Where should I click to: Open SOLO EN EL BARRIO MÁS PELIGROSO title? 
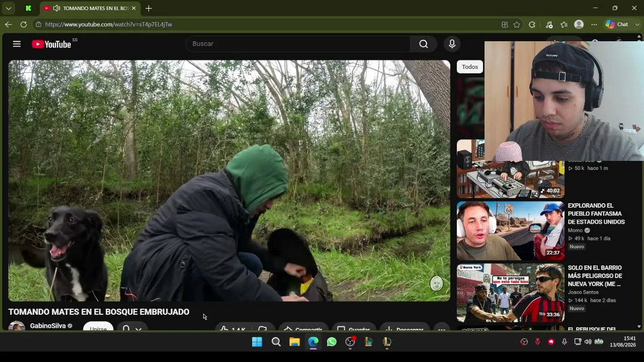(595, 276)
